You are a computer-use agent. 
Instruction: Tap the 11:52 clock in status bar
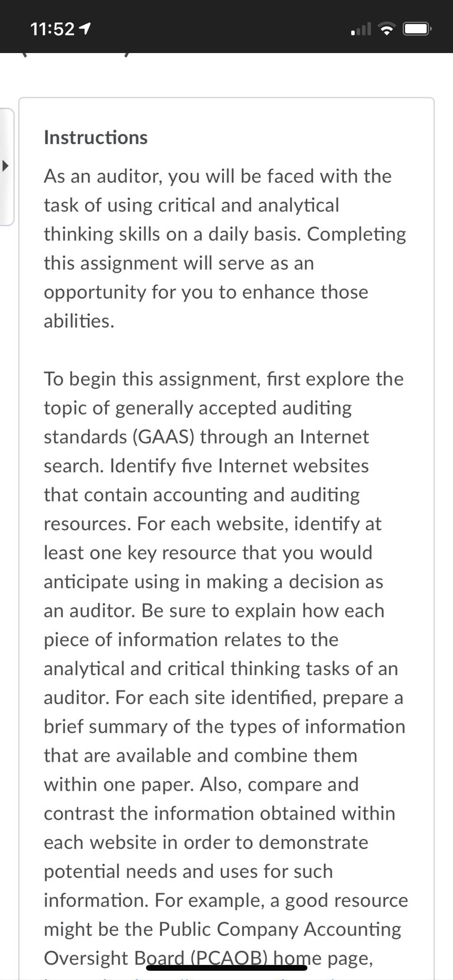click(x=53, y=30)
